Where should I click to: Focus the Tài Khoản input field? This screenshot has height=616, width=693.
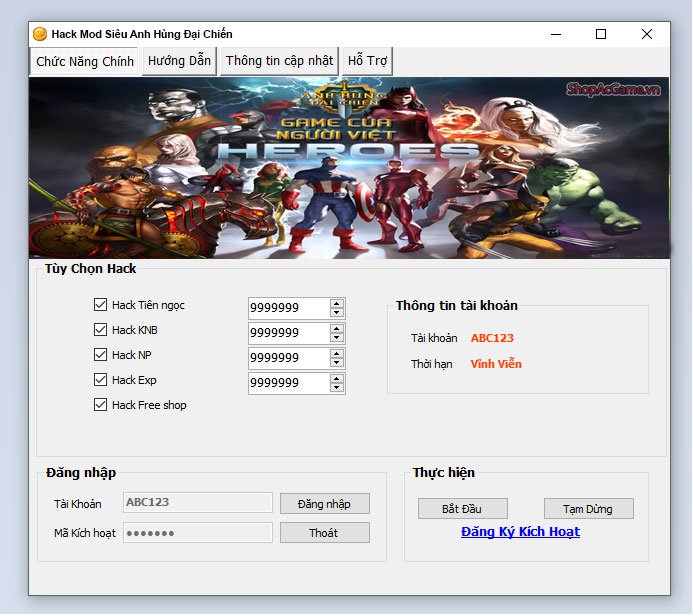(198, 502)
